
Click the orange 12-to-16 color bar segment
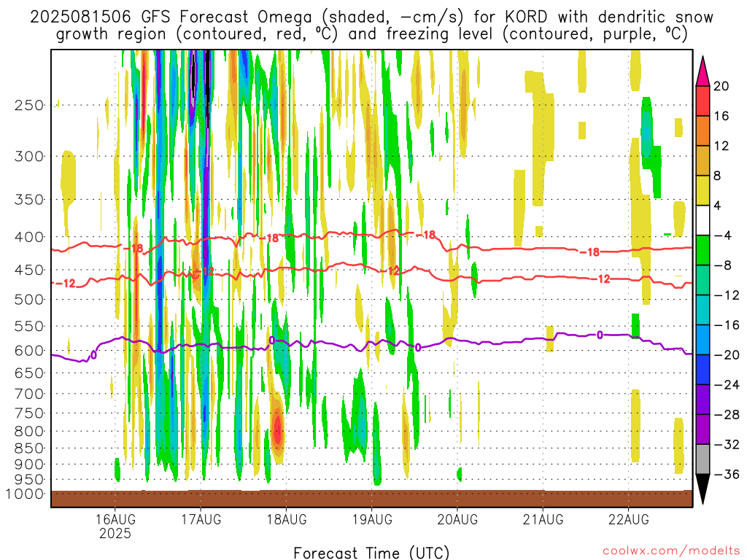(703, 131)
